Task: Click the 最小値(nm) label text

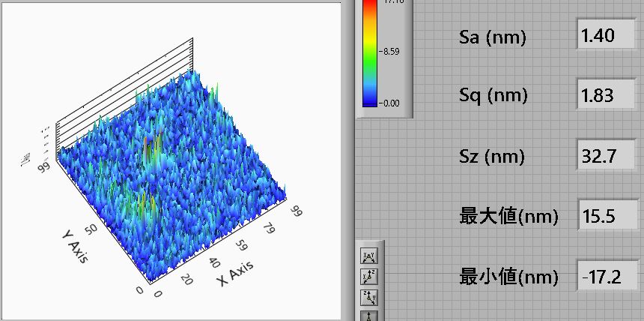Action: coord(508,277)
